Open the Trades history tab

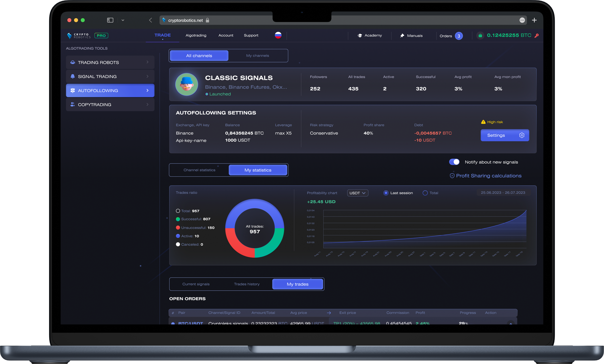tap(247, 284)
